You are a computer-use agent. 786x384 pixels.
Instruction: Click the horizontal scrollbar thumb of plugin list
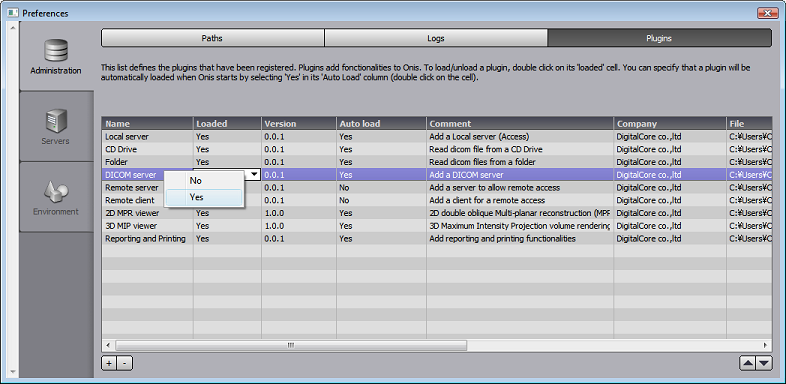[291, 345]
